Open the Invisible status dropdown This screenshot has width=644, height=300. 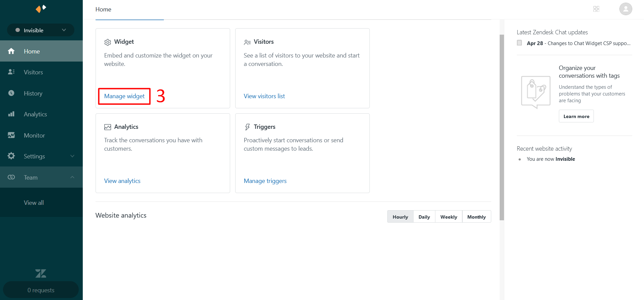(x=41, y=30)
